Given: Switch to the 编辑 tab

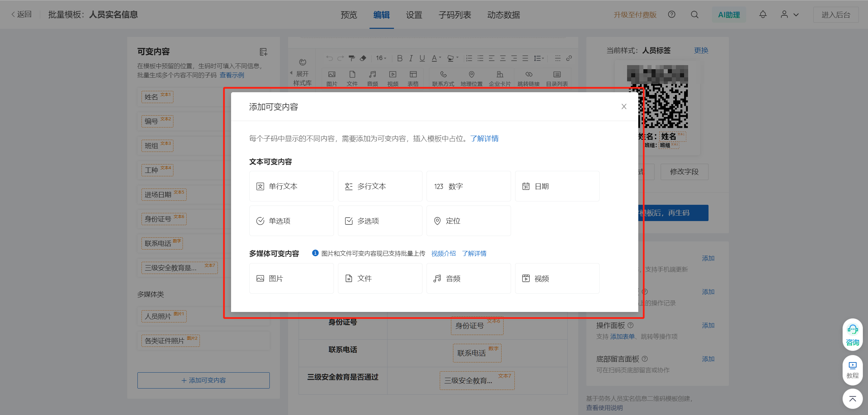Looking at the screenshot, I should (x=381, y=15).
